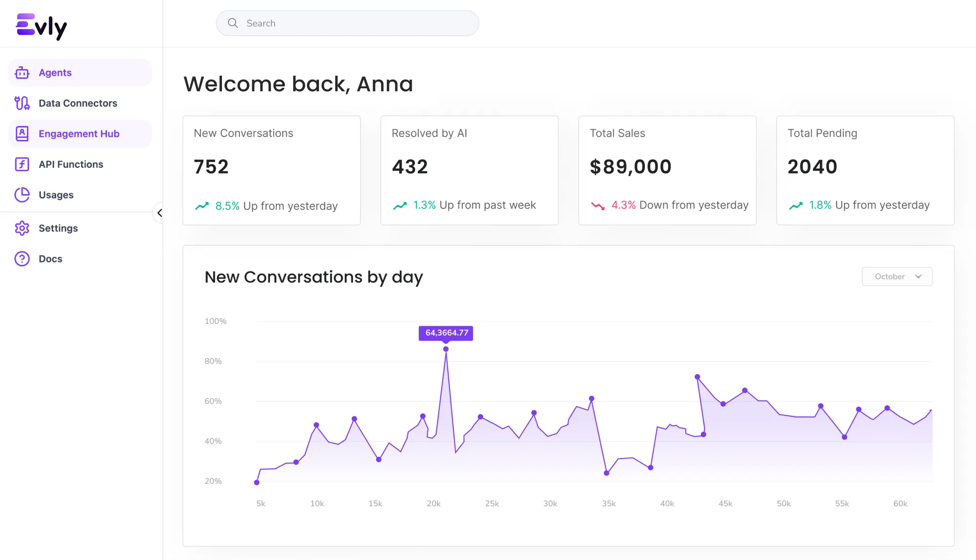Open the Docs page

point(50,259)
